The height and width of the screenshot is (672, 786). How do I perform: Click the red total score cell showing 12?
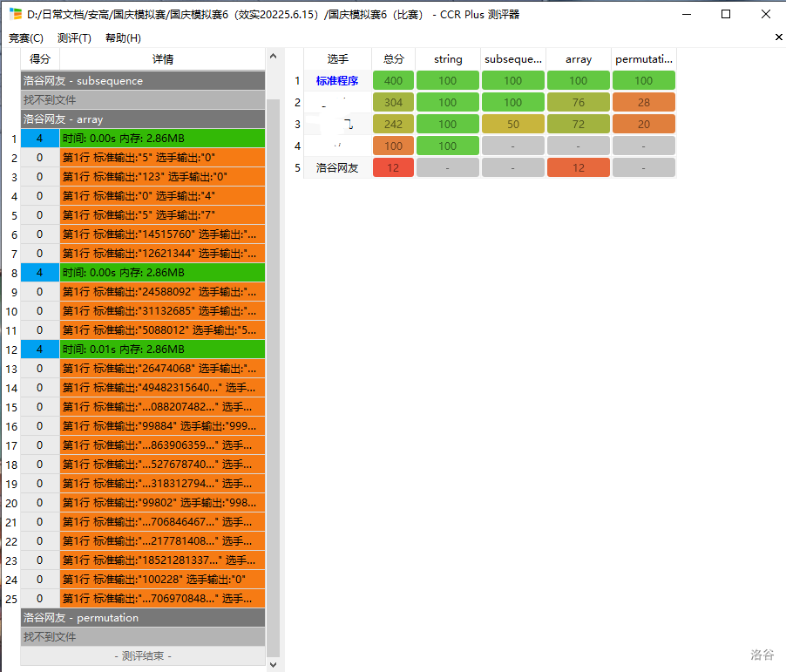pyautogui.click(x=393, y=168)
